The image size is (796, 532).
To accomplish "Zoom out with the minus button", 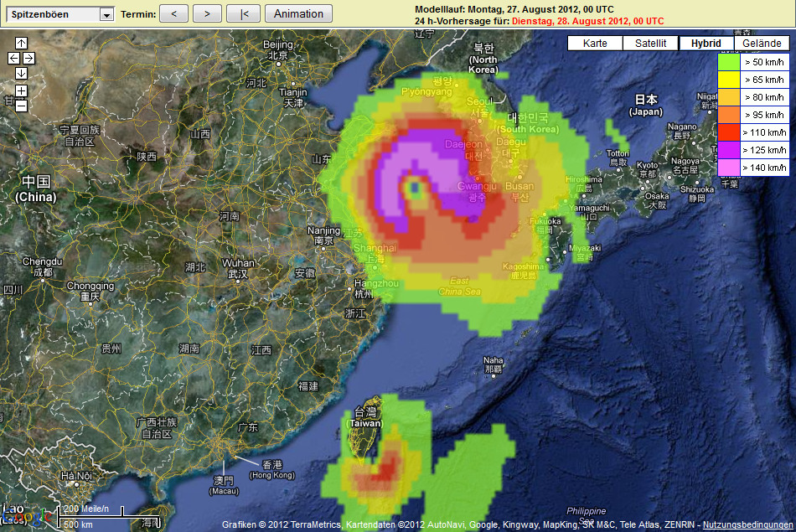I will [x=21, y=106].
